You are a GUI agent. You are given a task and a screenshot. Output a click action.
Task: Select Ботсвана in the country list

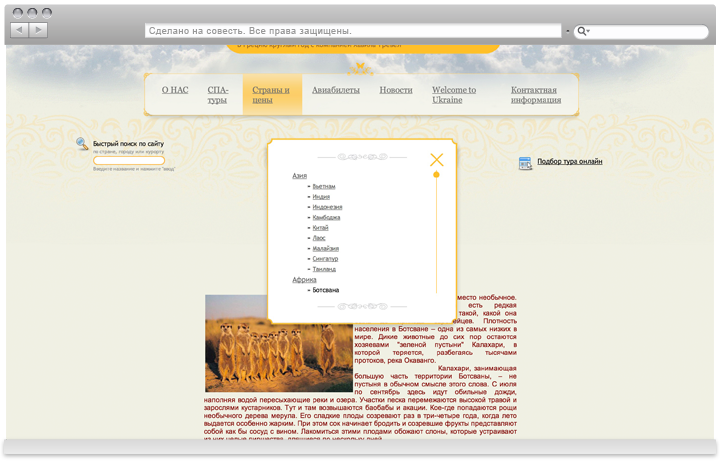[326, 290]
